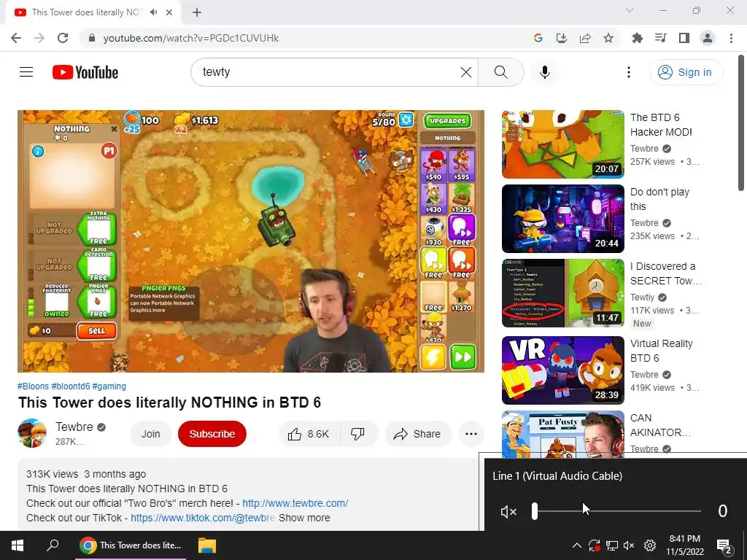The image size is (747, 560).
Task: Click the settings gear in the system tray
Action: click(650, 545)
